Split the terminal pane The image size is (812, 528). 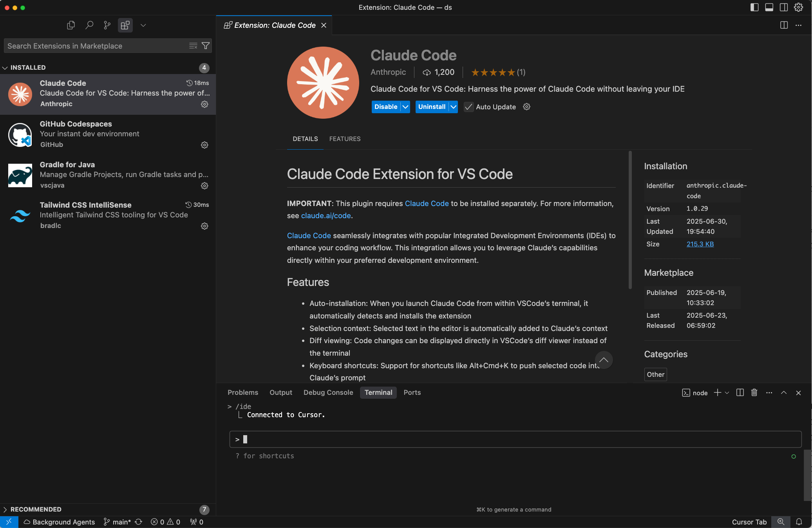740,393
